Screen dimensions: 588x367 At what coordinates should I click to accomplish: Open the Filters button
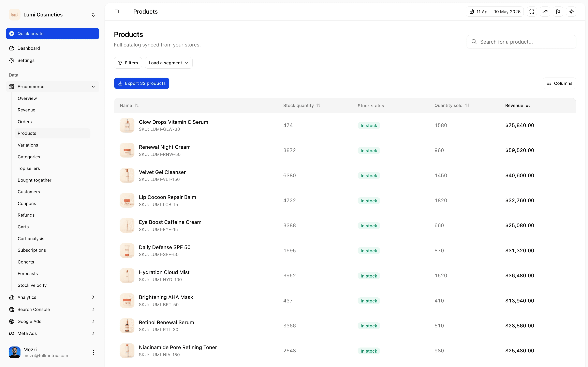128,63
